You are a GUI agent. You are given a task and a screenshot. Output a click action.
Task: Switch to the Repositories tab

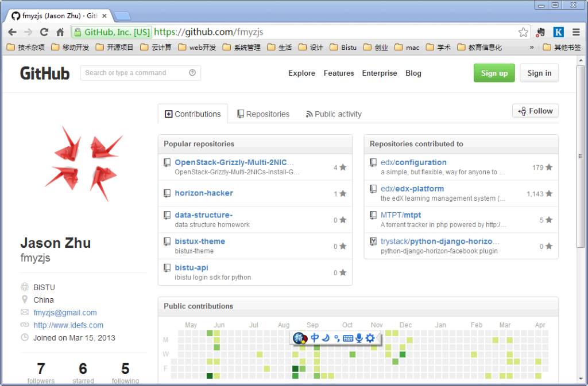(x=263, y=114)
